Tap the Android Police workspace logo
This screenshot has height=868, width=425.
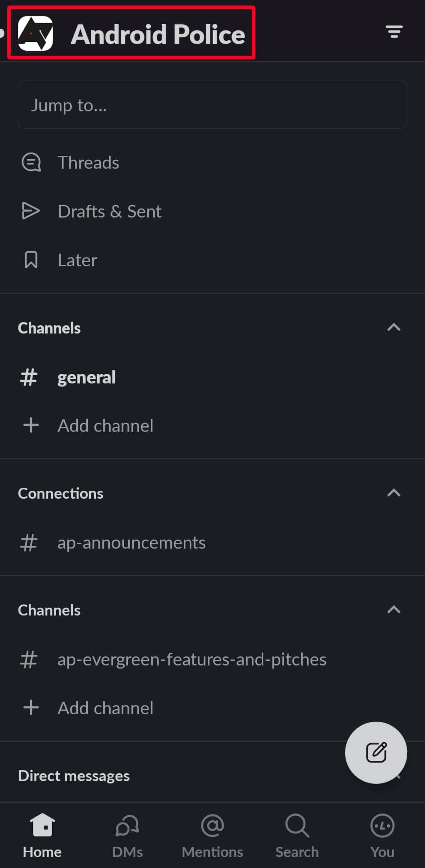pos(35,33)
